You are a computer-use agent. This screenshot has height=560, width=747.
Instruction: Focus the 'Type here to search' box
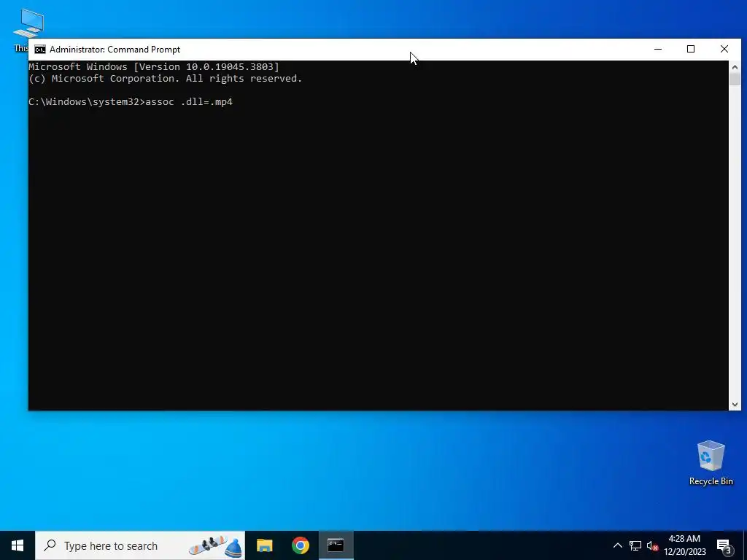140,545
